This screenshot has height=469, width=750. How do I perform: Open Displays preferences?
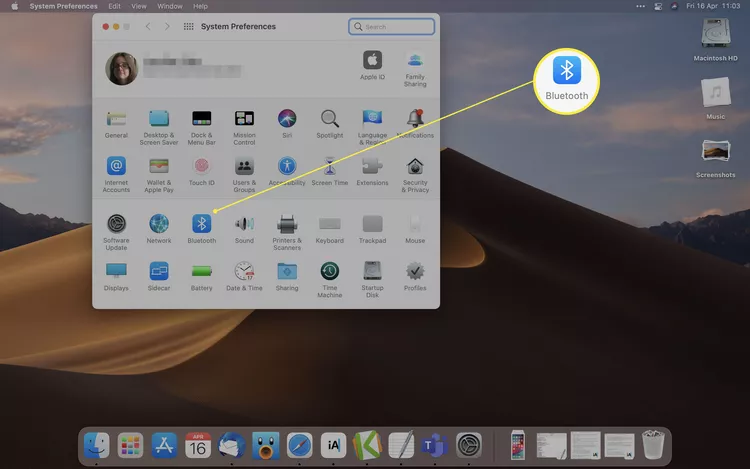point(116,277)
